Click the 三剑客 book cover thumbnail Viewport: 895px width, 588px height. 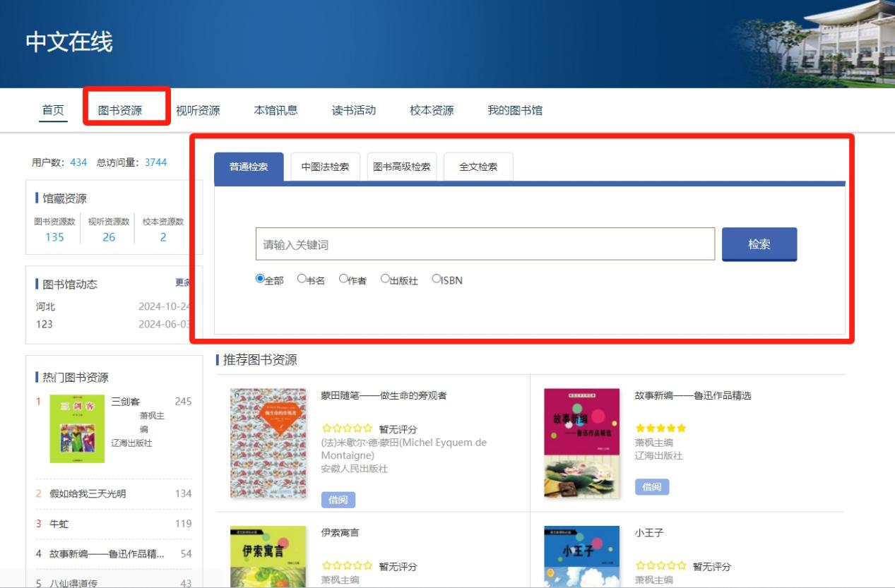click(77, 428)
